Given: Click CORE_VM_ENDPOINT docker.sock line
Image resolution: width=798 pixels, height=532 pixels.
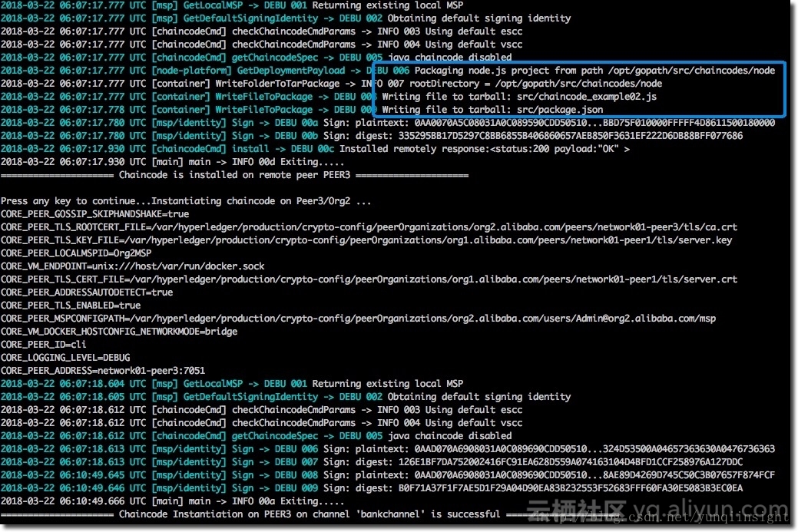Looking at the screenshot, I should [132, 266].
